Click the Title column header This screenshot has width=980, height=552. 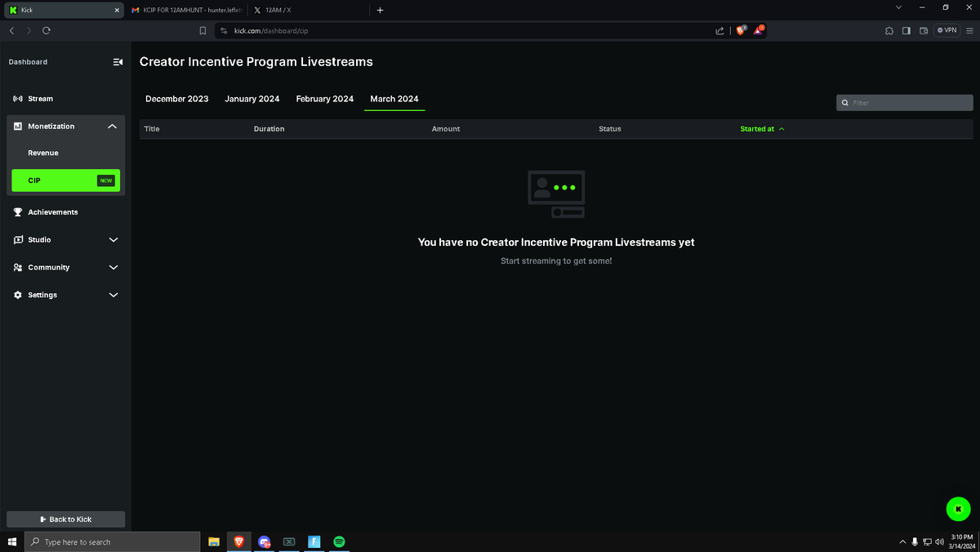click(x=152, y=129)
